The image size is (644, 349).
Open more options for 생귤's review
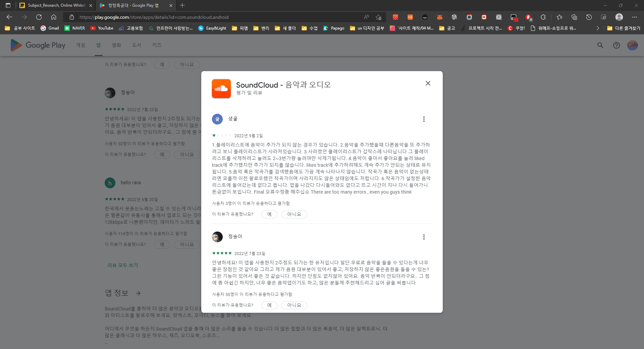coord(424,119)
